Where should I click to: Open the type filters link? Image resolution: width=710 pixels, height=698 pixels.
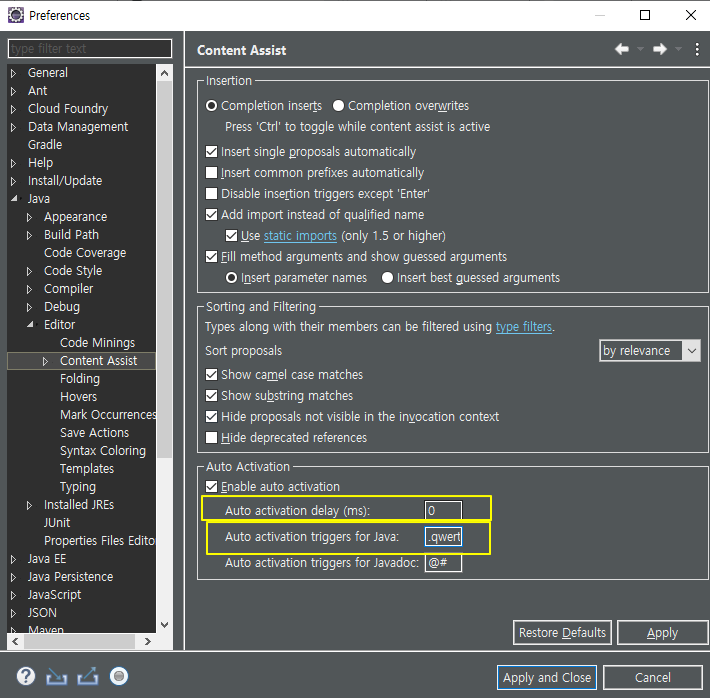pos(524,327)
